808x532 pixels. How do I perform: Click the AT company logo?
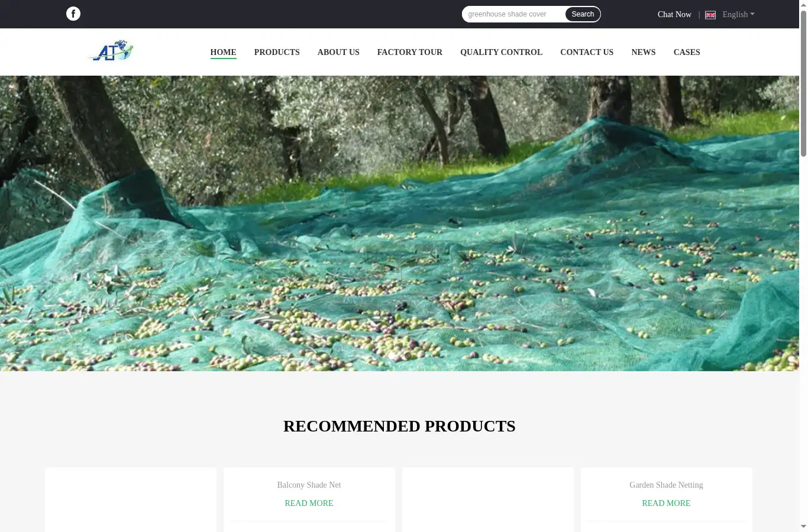[111, 51]
